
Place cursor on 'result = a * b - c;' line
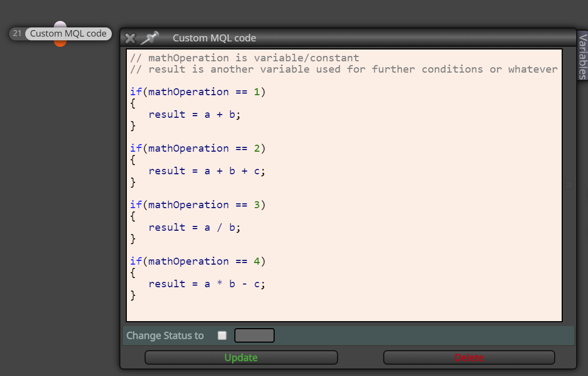pos(206,284)
